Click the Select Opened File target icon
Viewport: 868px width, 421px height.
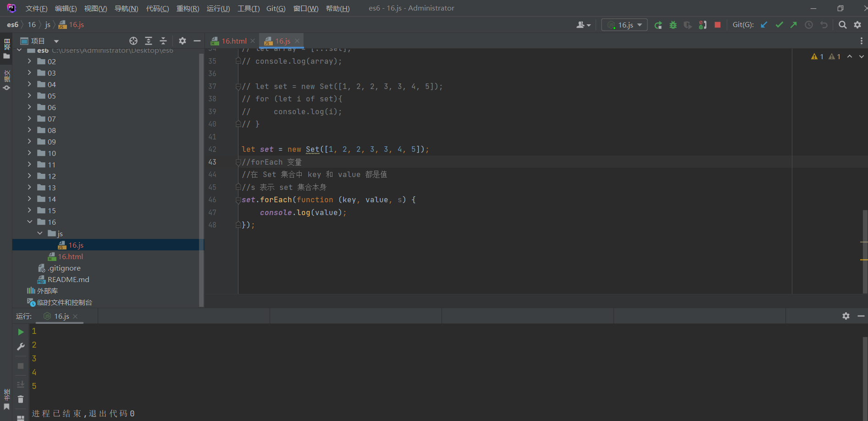coord(133,41)
